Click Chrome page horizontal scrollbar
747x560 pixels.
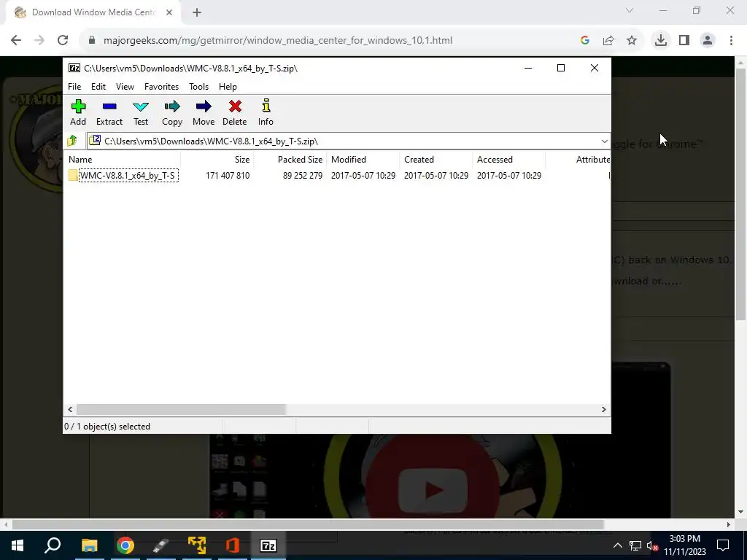click(x=308, y=524)
